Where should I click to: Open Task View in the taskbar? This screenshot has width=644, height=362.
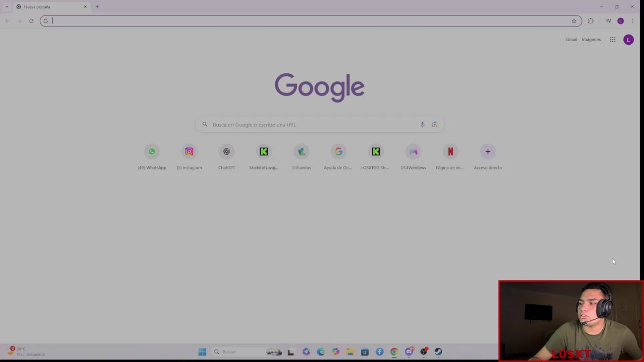tap(290, 352)
